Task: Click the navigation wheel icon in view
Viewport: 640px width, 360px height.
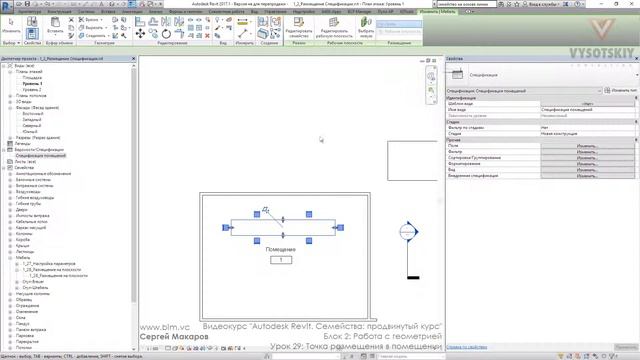Action: point(431,76)
